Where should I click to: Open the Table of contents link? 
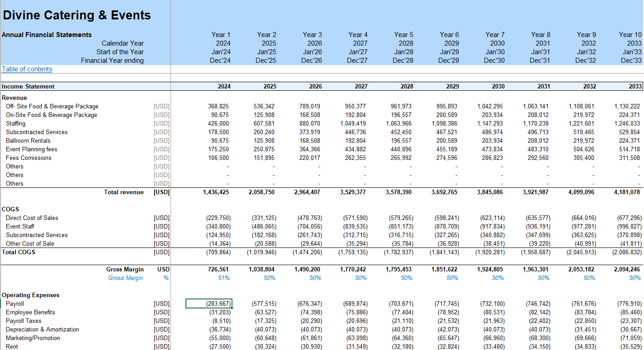pyautogui.click(x=27, y=69)
